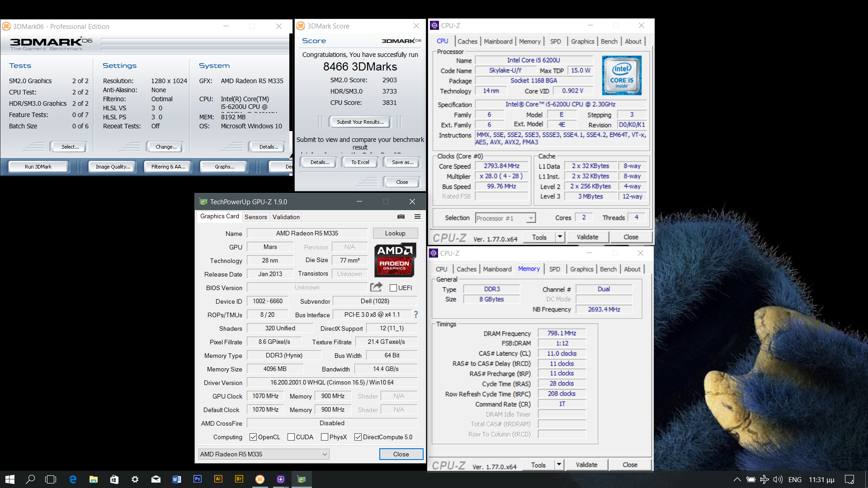
Task: Click Close button in GPU-Z
Action: pos(401,454)
